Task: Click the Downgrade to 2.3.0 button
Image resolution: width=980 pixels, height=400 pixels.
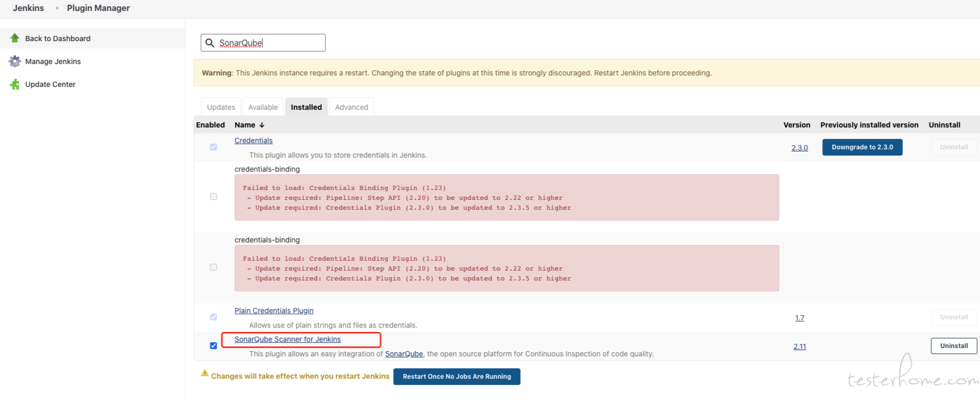Action: (862, 147)
